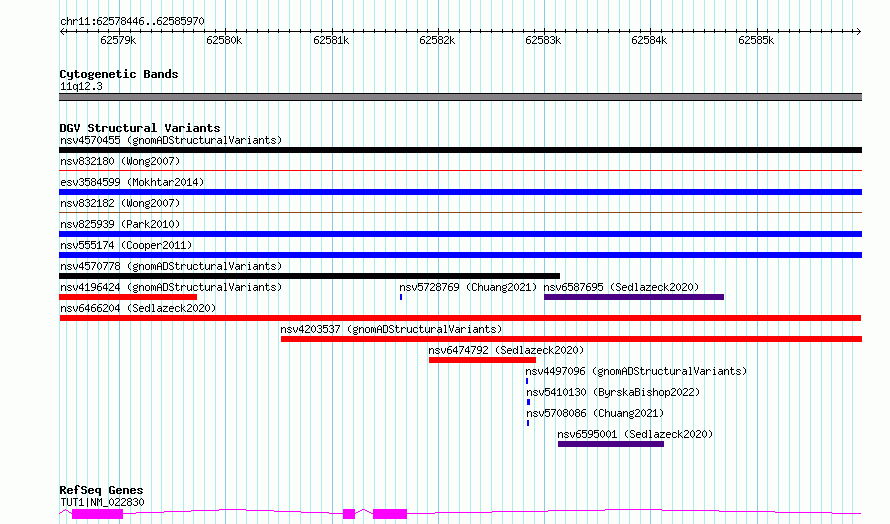890x524 pixels.
Task: Click the nsv4570778 gnomAD variant label
Action: pyautogui.click(x=171, y=266)
